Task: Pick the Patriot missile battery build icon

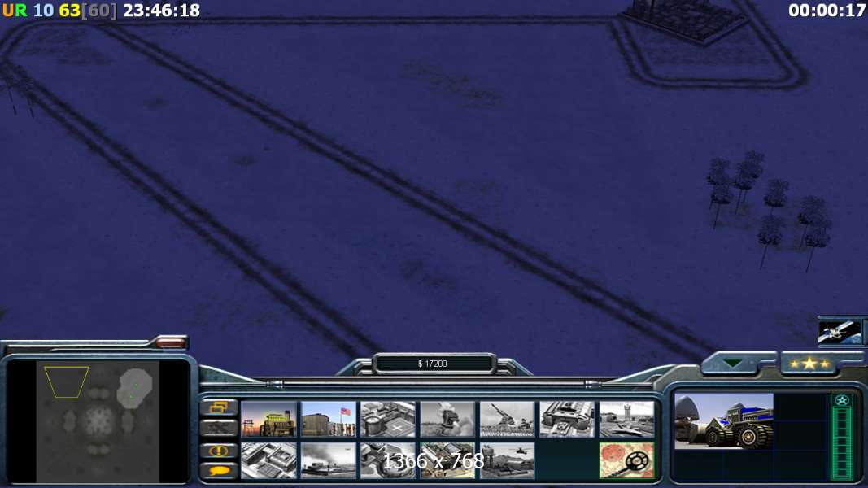Action: [448, 419]
